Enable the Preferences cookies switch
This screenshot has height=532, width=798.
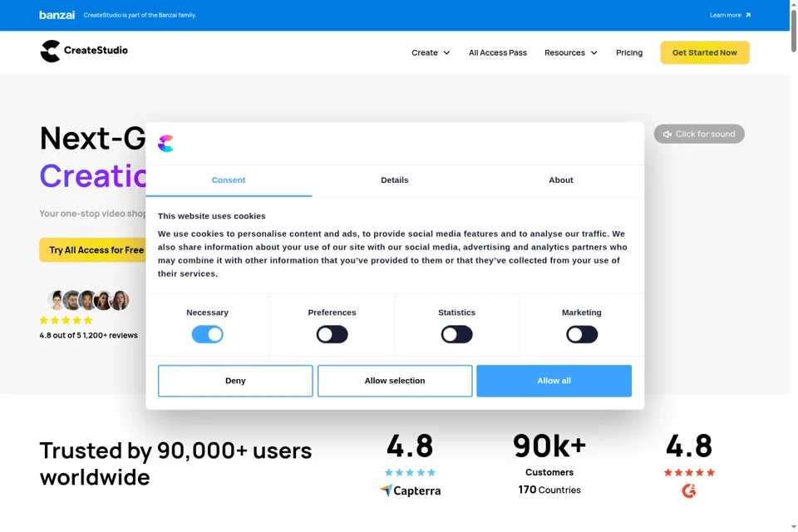pyautogui.click(x=332, y=334)
